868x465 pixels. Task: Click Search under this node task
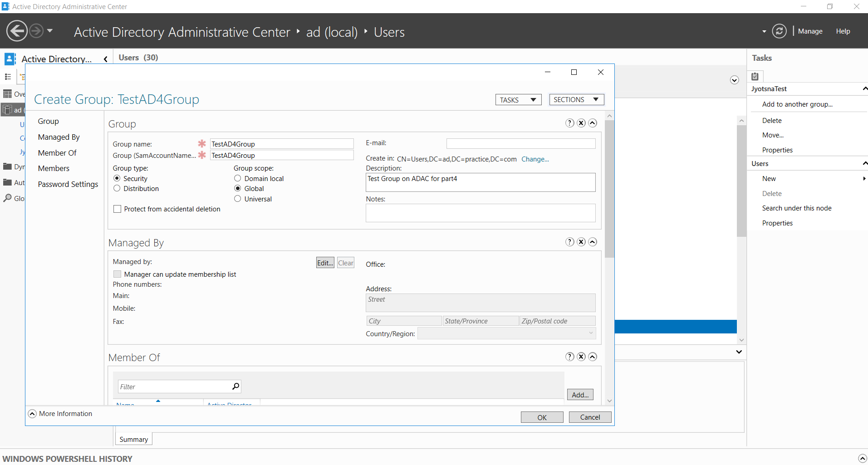[797, 208]
